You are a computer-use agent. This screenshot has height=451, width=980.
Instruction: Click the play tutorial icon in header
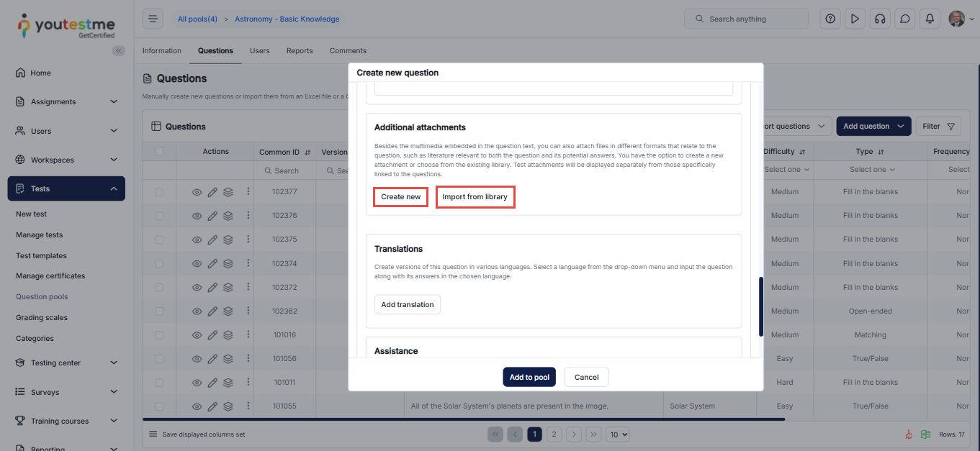point(855,19)
